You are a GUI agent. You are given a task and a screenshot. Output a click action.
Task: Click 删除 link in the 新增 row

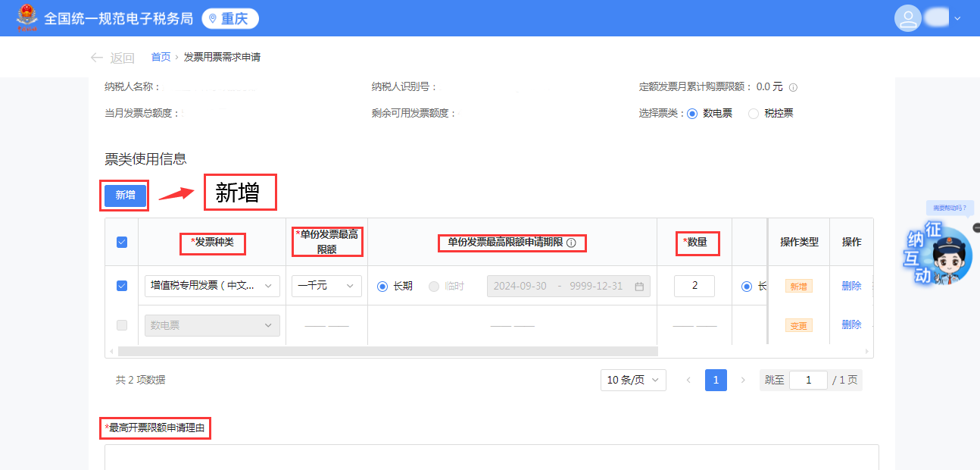[x=851, y=286]
